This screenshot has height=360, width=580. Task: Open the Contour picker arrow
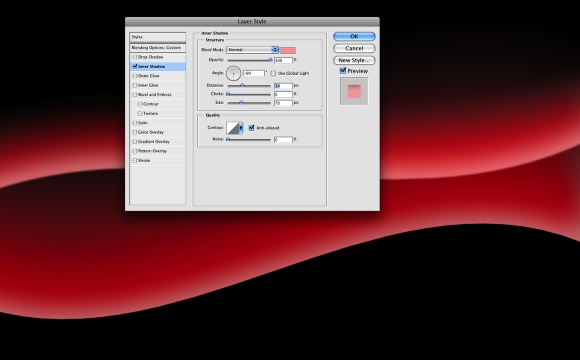point(241,128)
